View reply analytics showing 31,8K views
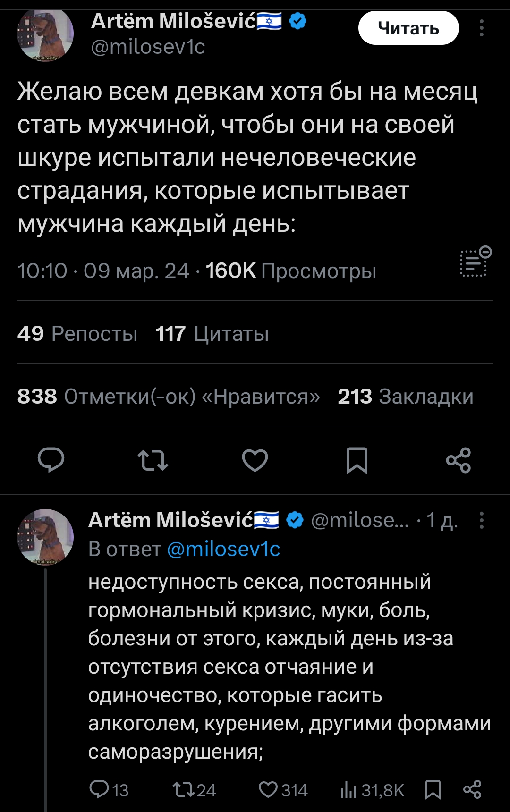 [x=372, y=790]
